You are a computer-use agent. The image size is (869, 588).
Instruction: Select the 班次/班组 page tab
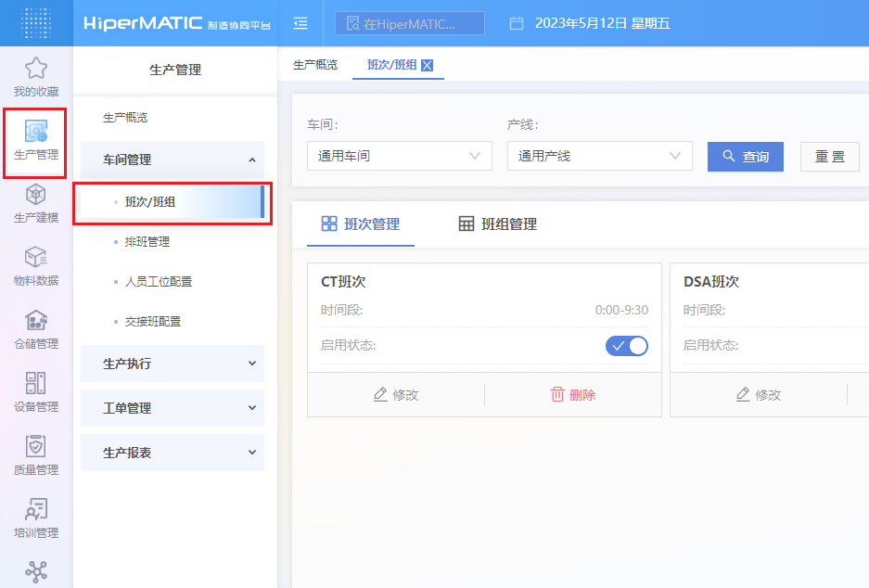click(x=391, y=65)
